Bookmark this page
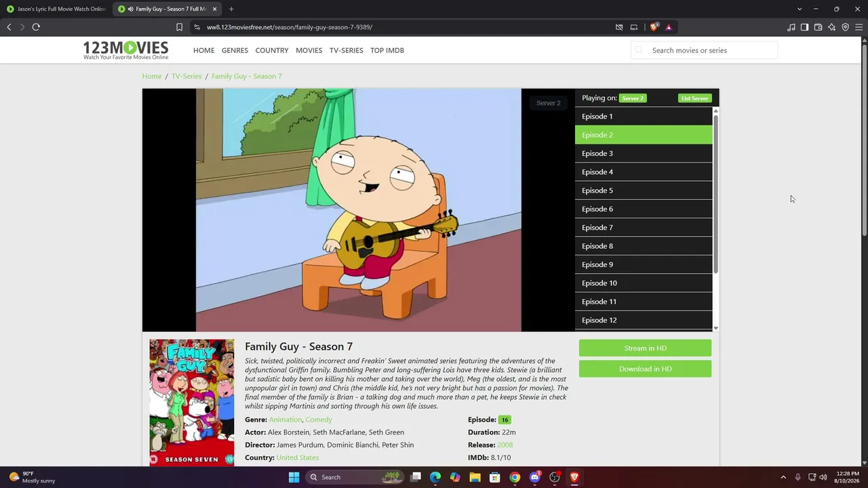This screenshot has width=868, height=488. coord(179,27)
